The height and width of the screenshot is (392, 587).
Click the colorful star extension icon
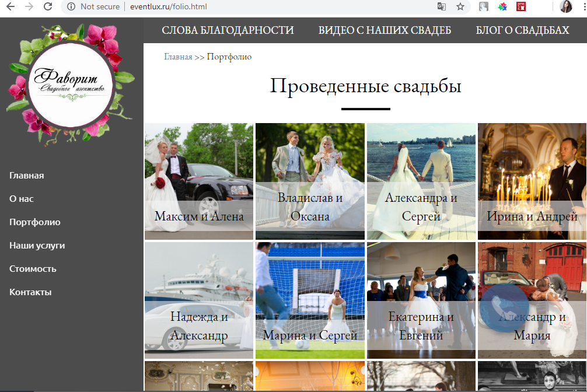click(x=502, y=6)
